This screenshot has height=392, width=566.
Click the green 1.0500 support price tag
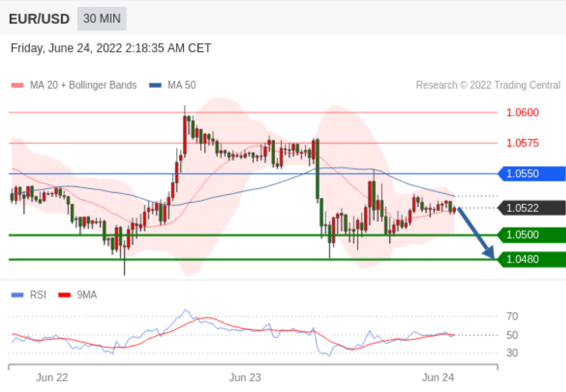(x=532, y=235)
